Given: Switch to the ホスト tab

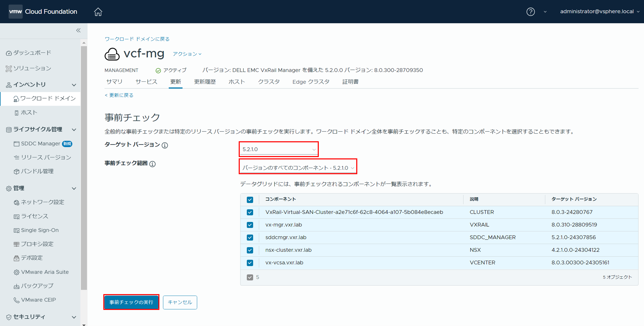Looking at the screenshot, I should (x=237, y=82).
